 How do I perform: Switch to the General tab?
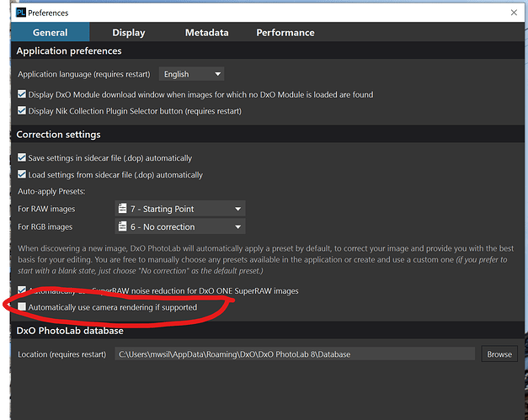tap(51, 32)
